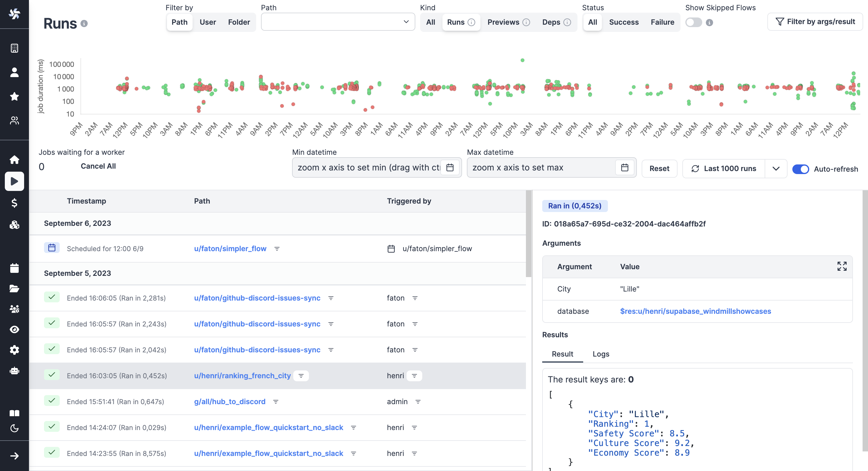Open Workers using the robot icon
Screen dimensions: 868x471
[x=14, y=371]
